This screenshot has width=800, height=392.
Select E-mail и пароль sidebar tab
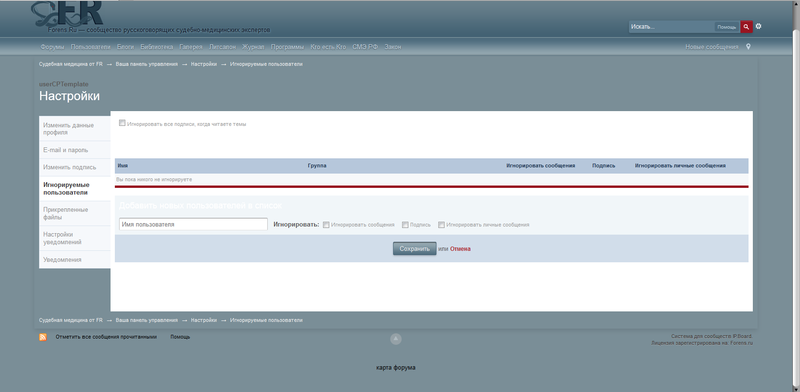tap(74, 150)
